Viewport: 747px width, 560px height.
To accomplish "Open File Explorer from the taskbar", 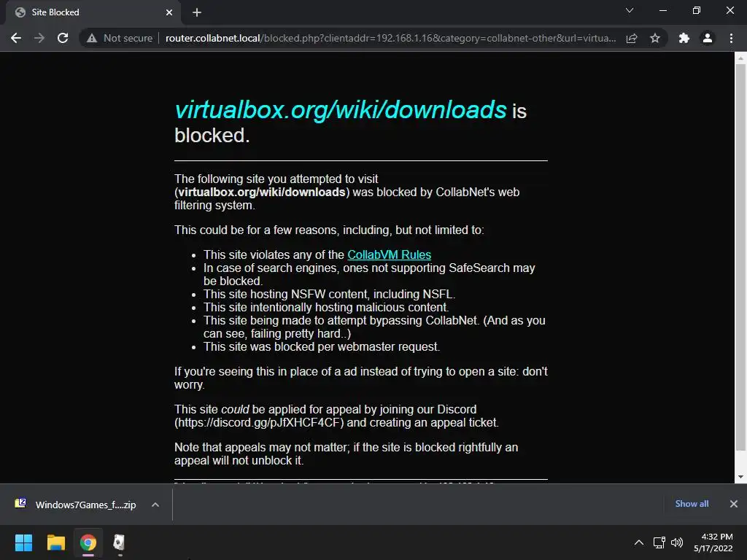I will pyautogui.click(x=55, y=542).
